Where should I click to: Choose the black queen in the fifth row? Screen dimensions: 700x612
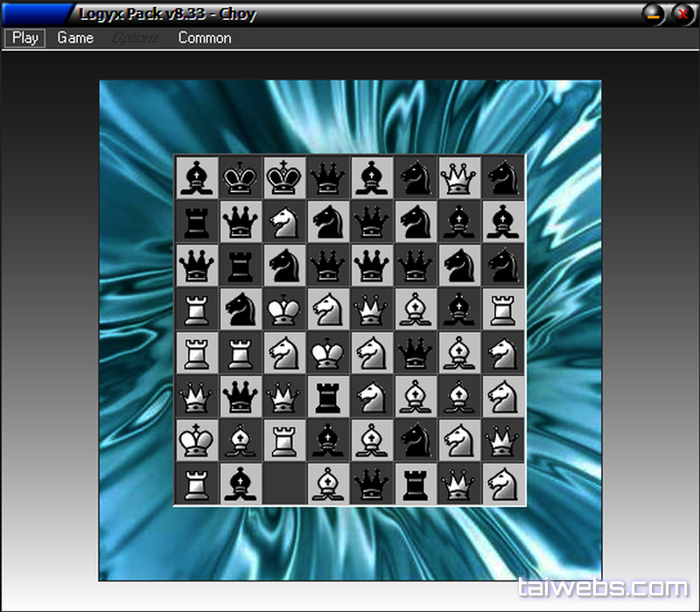416,351
